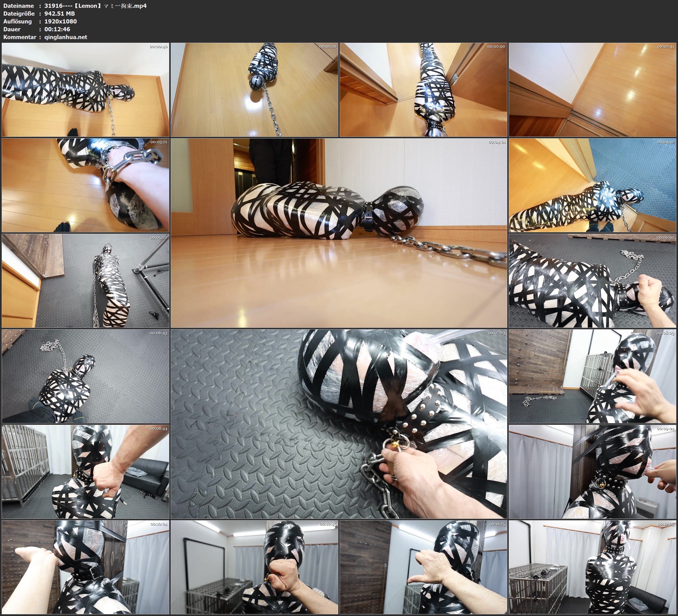Select the thumbnail marked 00:09:24
The width and height of the screenshot is (678, 616).
coord(592,472)
